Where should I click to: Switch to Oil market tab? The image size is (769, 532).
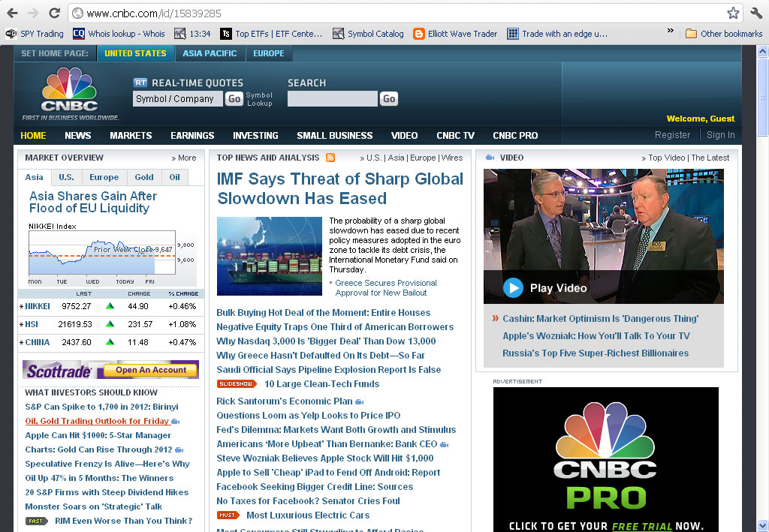(x=174, y=177)
